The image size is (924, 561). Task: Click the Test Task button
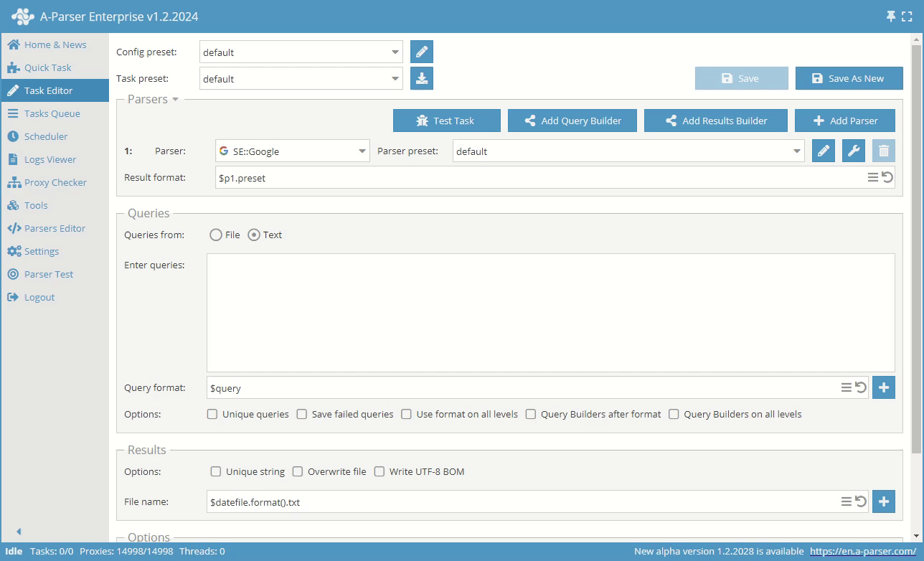coord(447,121)
